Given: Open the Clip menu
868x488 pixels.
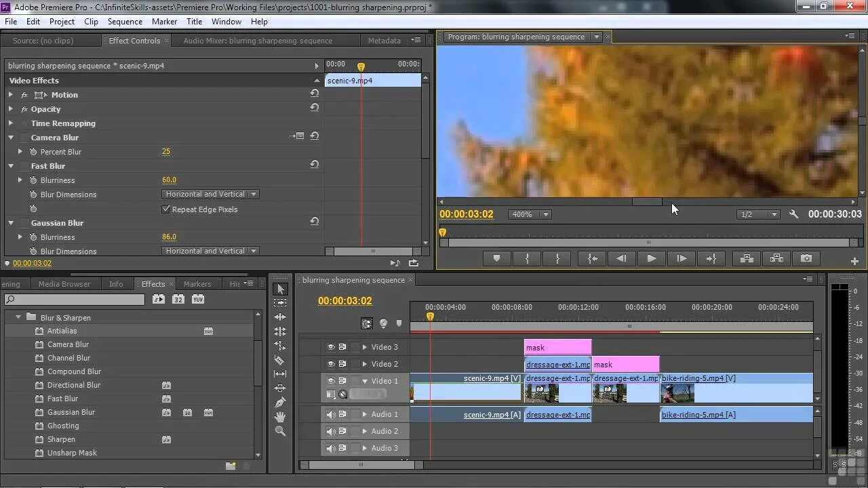Looking at the screenshot, I should click(91, 22).
